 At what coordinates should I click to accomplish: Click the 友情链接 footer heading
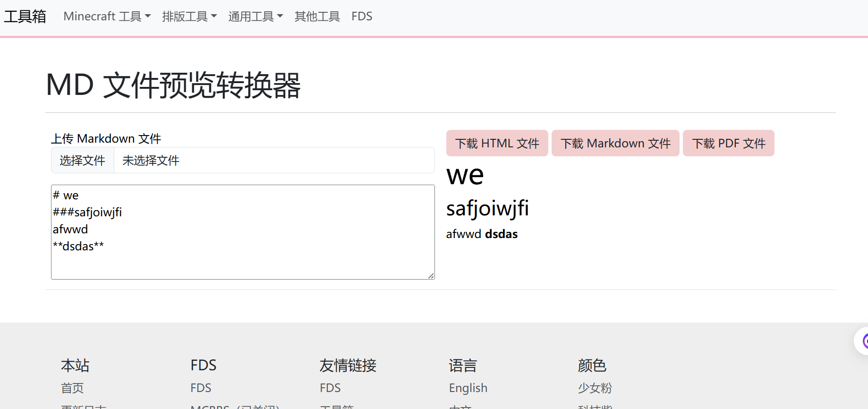(348, 366)
